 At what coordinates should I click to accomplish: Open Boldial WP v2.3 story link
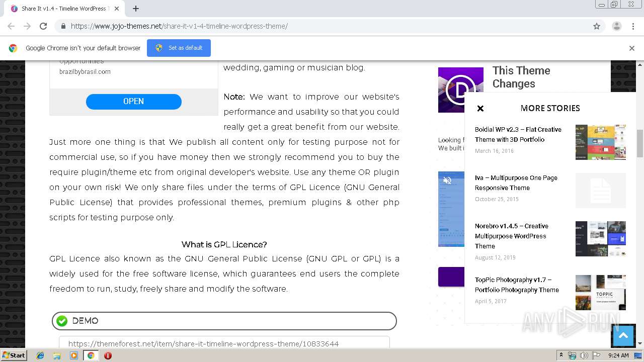pos(518,134)
